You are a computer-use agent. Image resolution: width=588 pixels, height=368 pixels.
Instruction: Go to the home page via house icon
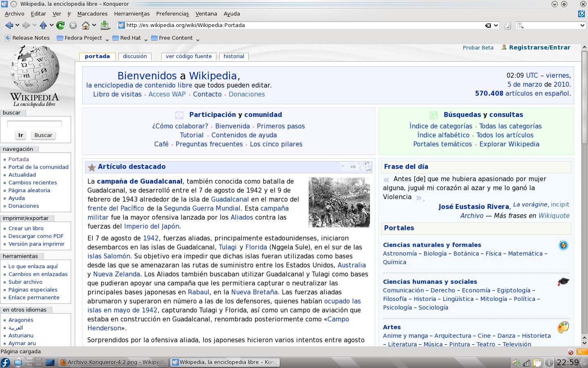pos(86,25)
